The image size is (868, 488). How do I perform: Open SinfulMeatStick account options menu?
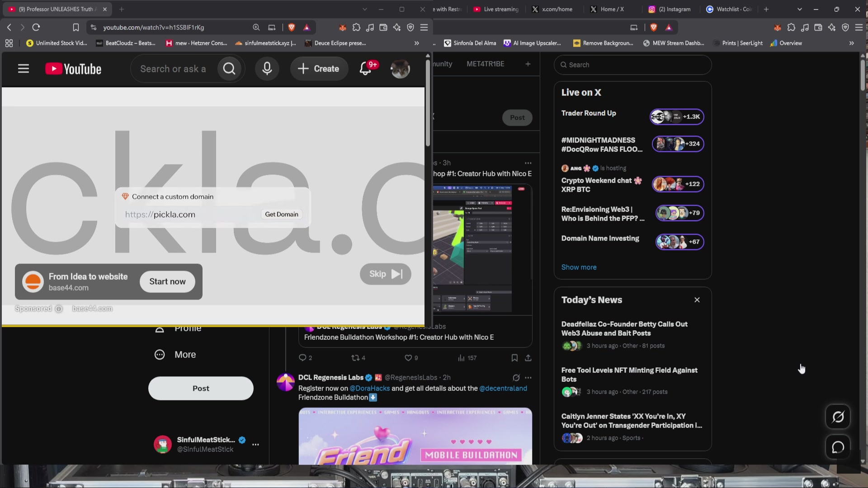point(255,445)
